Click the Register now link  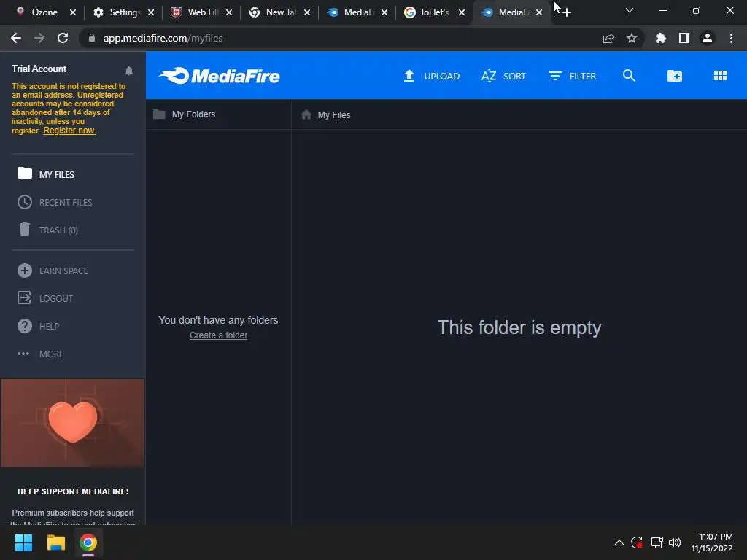point(69,131)
